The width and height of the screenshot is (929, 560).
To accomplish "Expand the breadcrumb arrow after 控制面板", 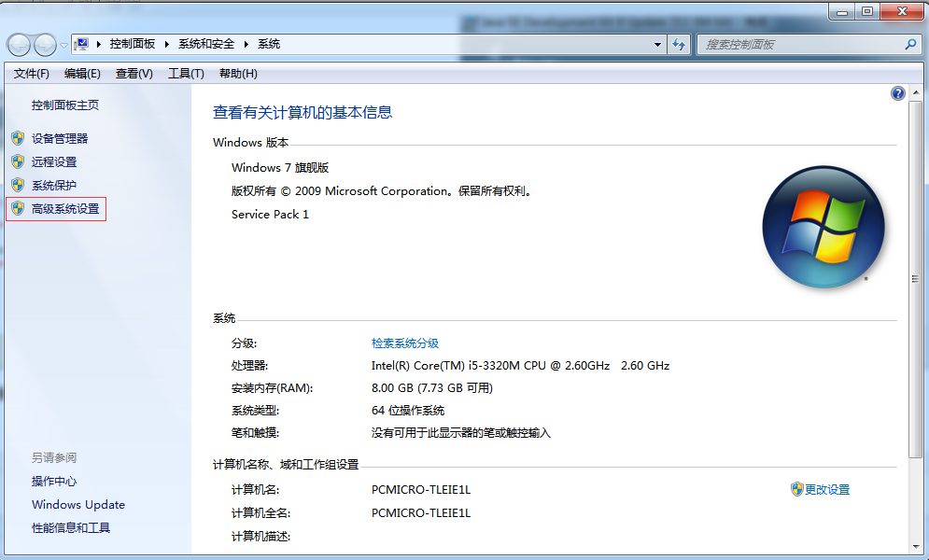I will click(166, 44).
